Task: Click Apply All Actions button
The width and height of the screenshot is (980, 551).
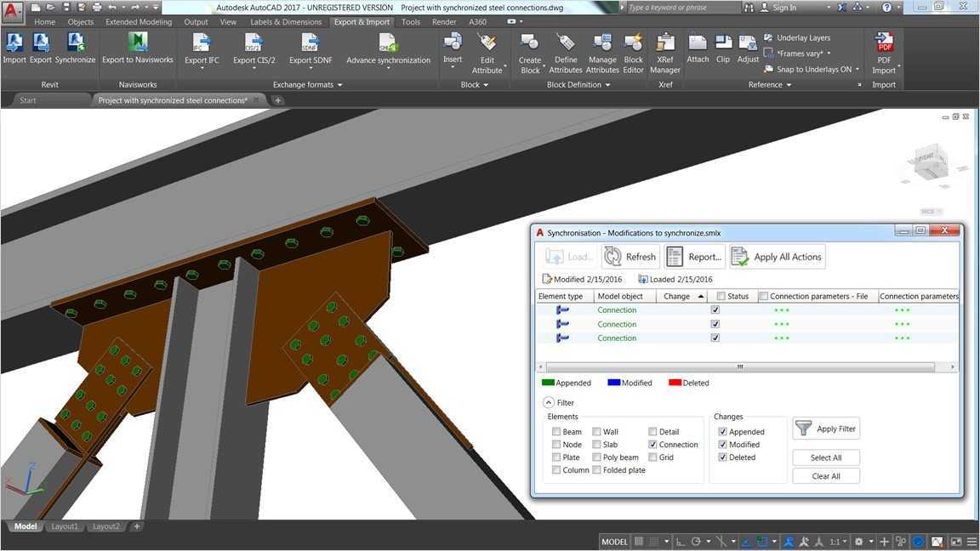Action: tap(777, 257)
